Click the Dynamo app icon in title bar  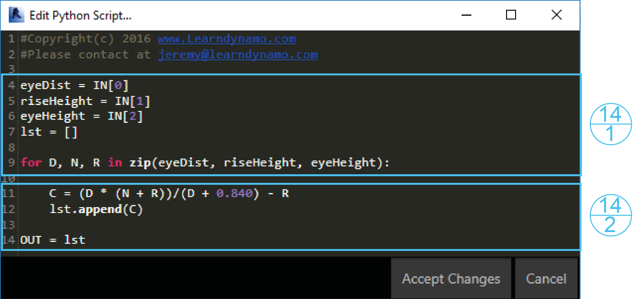pos(16,15)
